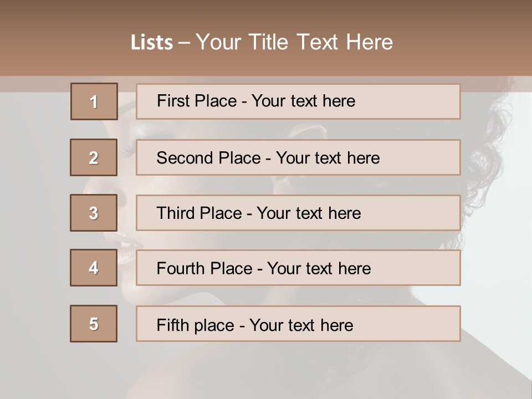This screenshot has height=399, width=532.
Task: Click the number 5 box
Action: pyautogui.click(x=94, y=324)
